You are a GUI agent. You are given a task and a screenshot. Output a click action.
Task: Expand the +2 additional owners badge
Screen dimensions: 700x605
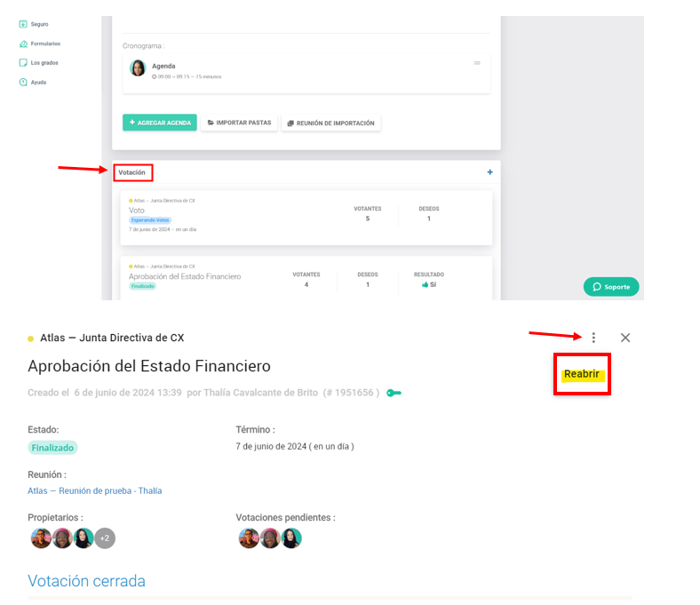(105, 538)
